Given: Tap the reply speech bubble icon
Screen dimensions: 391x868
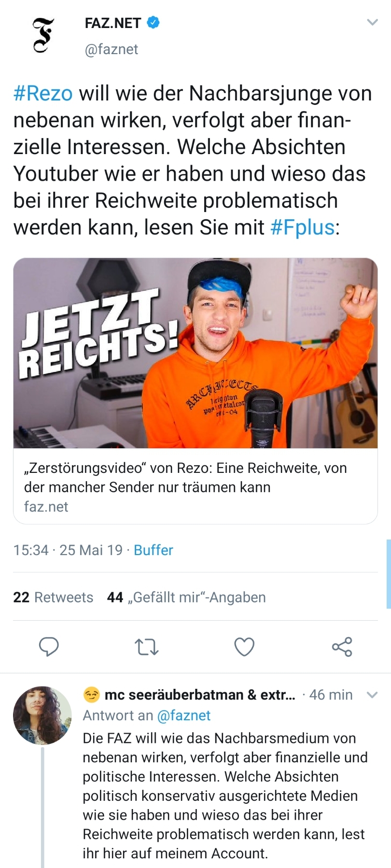Looking at the screenshot, I should tap(49, 646).
